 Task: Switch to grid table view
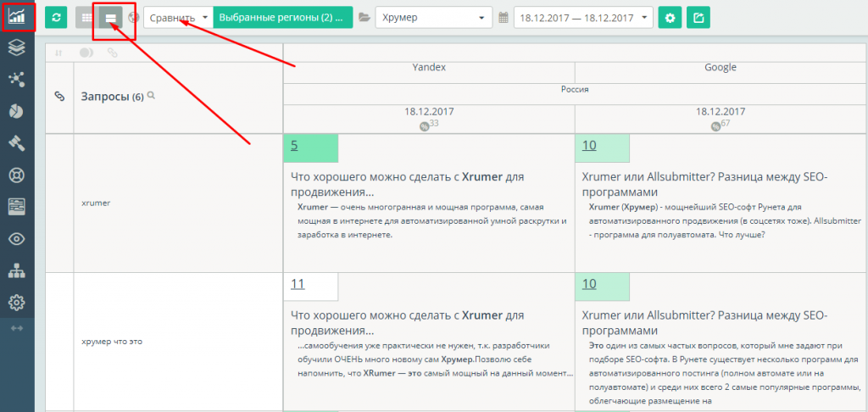click(86, 17)
